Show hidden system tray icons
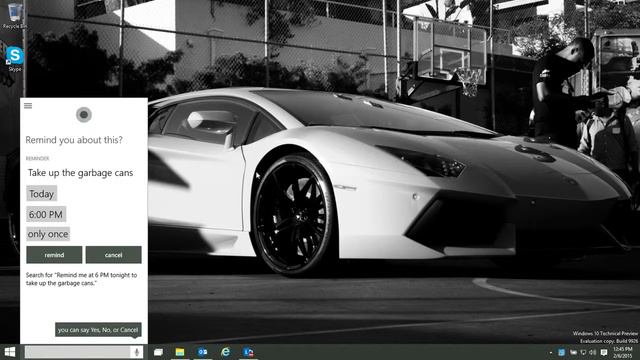Screen dimensions: 640x360 pyautogui.click(x=551, y=353)
